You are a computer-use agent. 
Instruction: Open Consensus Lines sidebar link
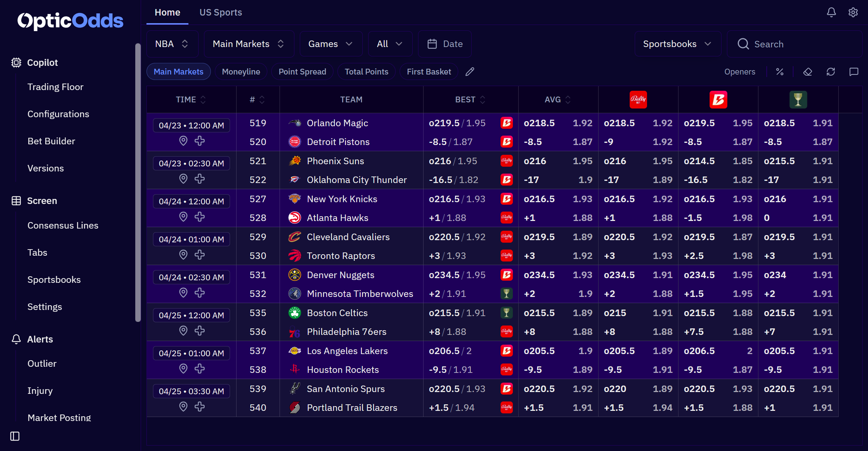point(63,225)
